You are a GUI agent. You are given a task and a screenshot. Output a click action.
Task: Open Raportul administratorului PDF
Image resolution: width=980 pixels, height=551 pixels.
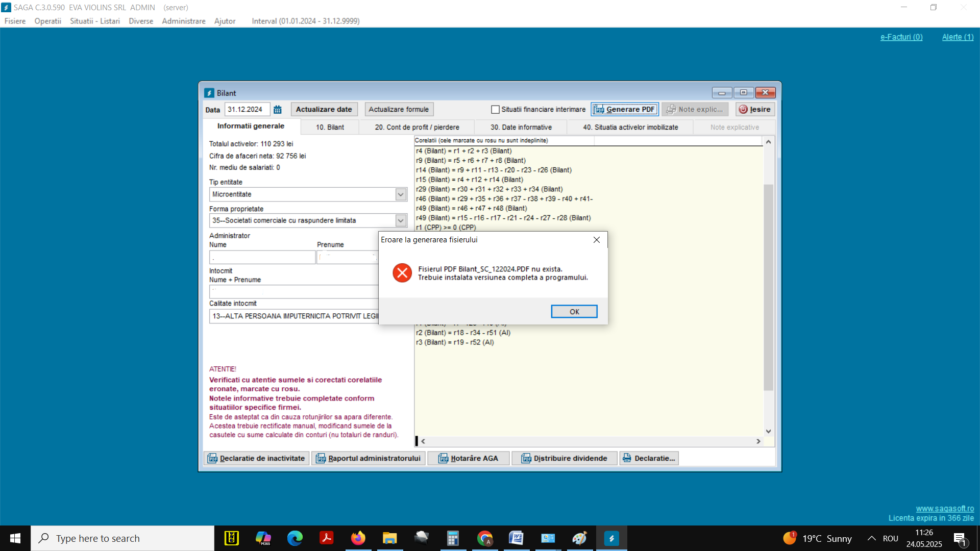tap(368, 458)
